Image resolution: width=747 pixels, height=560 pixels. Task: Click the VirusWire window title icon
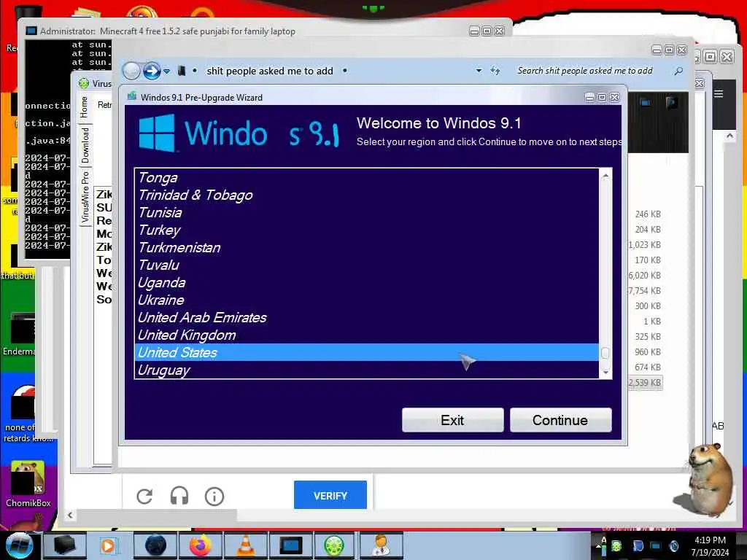point(84,83)
